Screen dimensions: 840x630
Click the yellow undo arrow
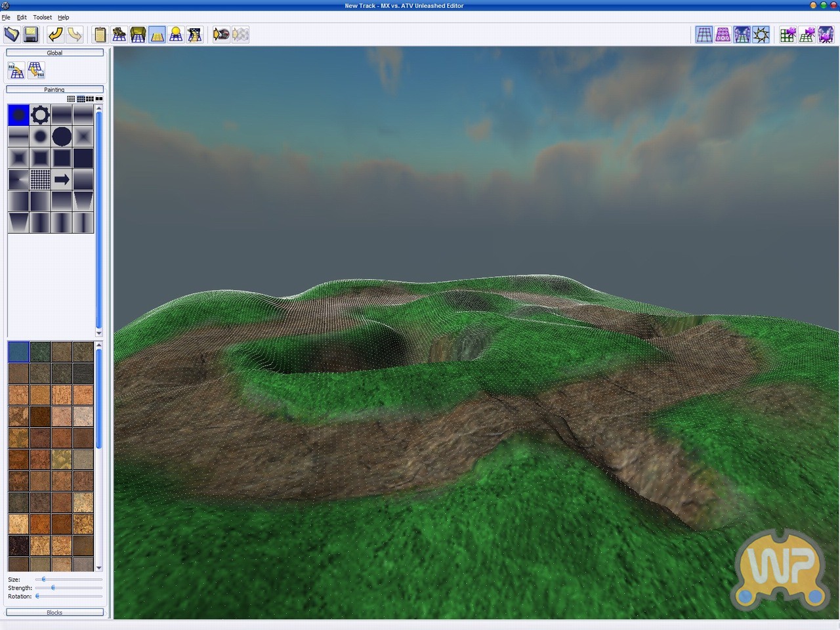56,35
